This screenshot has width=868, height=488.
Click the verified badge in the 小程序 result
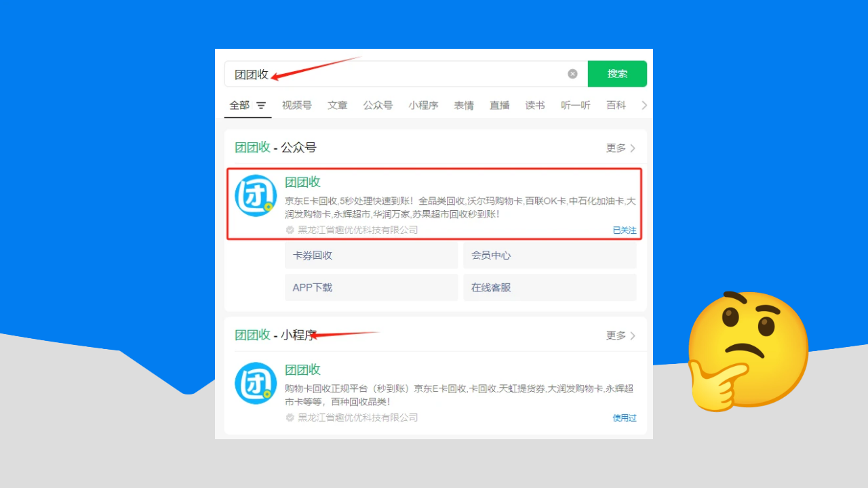click(290, 418)
